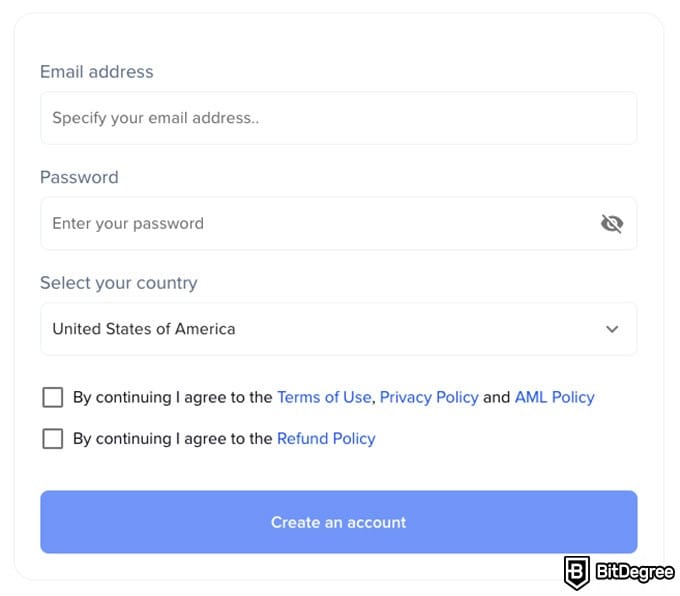Click the first agreement text before Terms of Use

[x=172, y=397]
